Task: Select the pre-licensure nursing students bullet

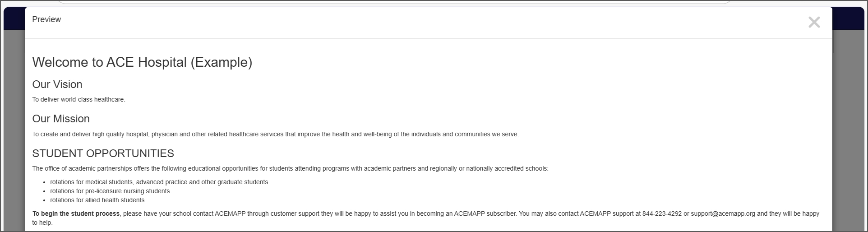Action: pyautogui.click(x=110, y=191)
